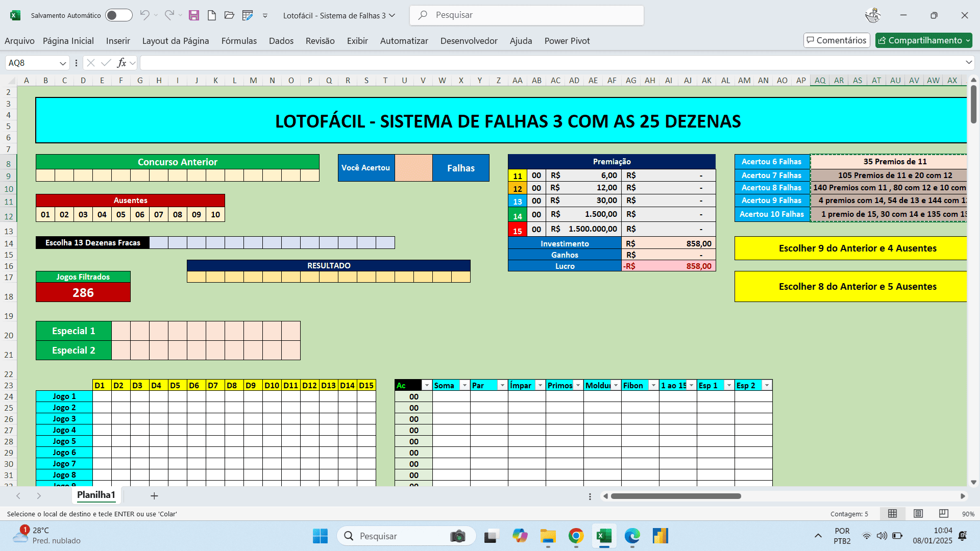Click the horizontal scrollbar thumb

(x=676, y=496)
